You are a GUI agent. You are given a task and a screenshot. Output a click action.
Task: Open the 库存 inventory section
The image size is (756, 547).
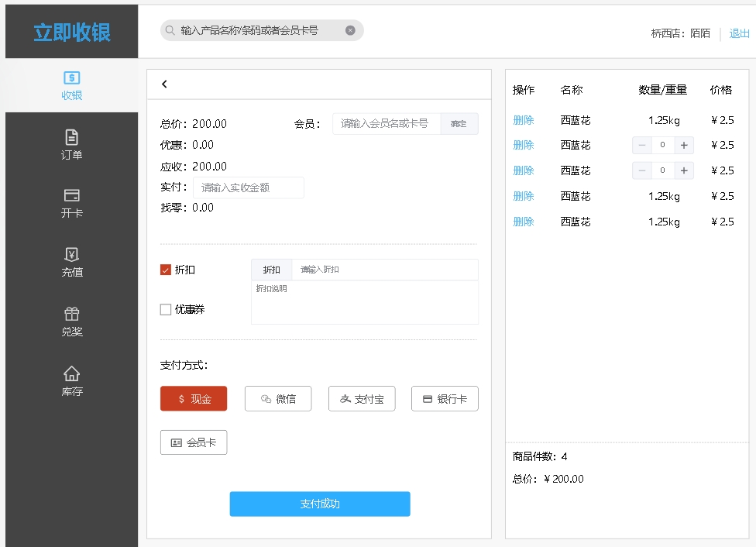pos(71,381)
